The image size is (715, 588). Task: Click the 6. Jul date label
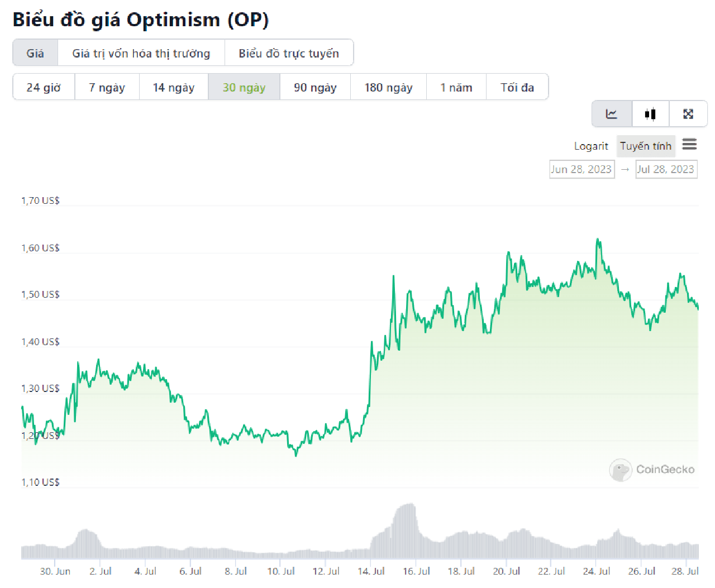click(190, 571)
